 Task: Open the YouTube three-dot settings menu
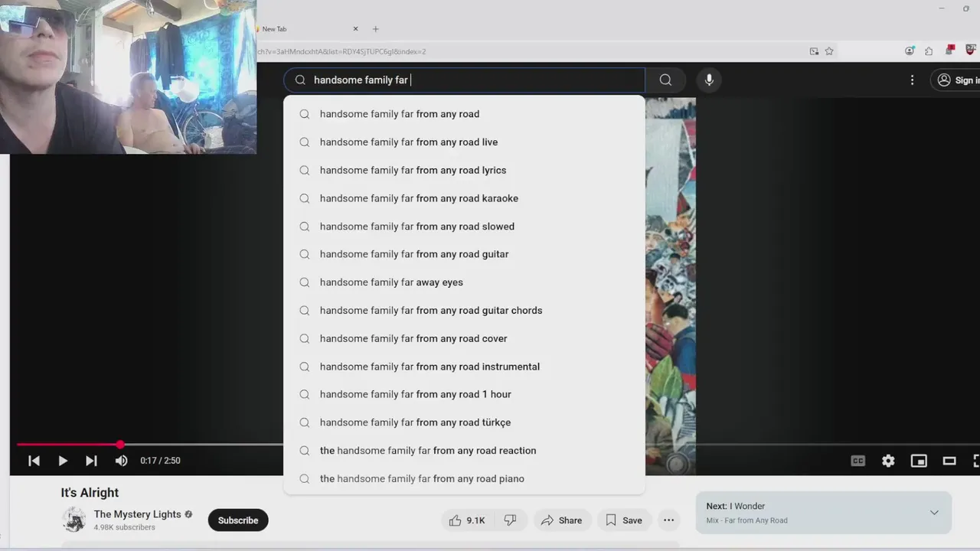pyautogui.click(x=912, y=80)
